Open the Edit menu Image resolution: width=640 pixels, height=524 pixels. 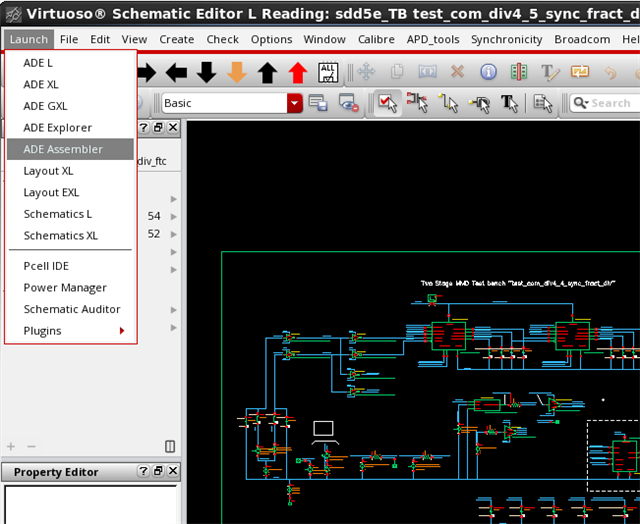click(x=100, y=39)
